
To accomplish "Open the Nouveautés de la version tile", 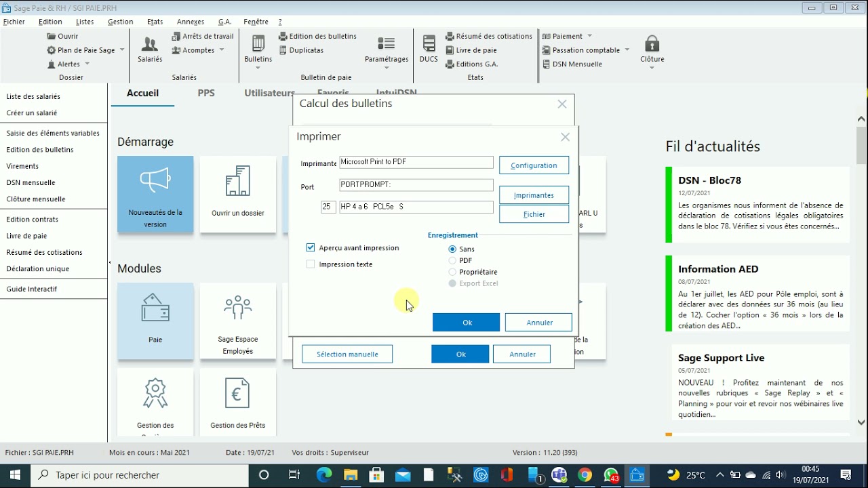I will click(155, 195).
